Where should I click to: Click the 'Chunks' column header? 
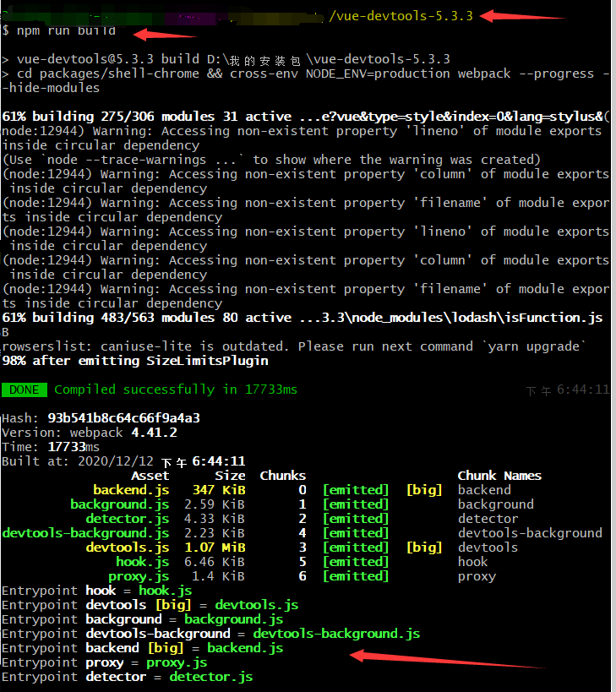[282, 476]
